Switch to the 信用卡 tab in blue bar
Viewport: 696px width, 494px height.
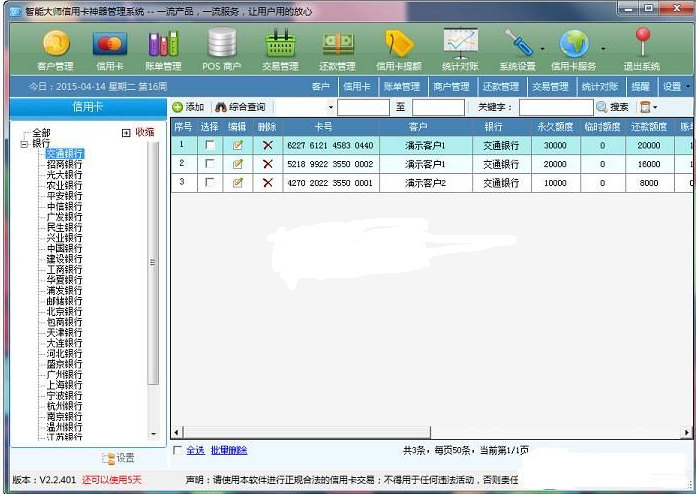point(356,87)
